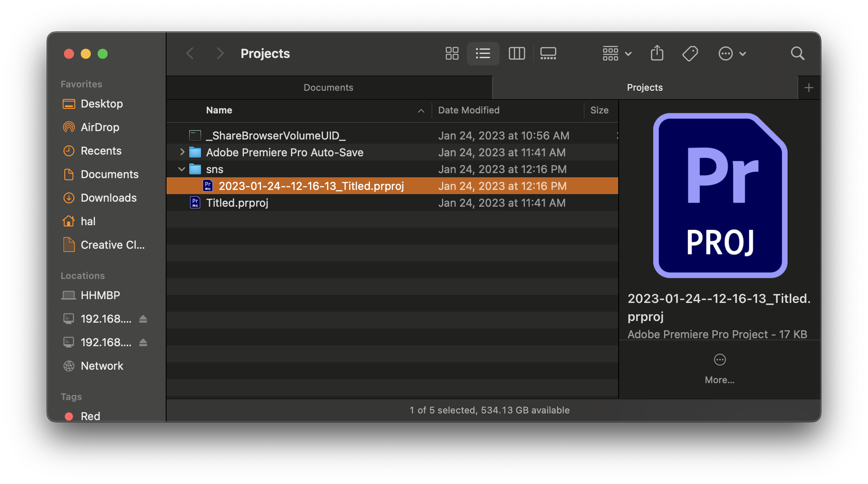Go forward with the right arrow

pos(220,53)
